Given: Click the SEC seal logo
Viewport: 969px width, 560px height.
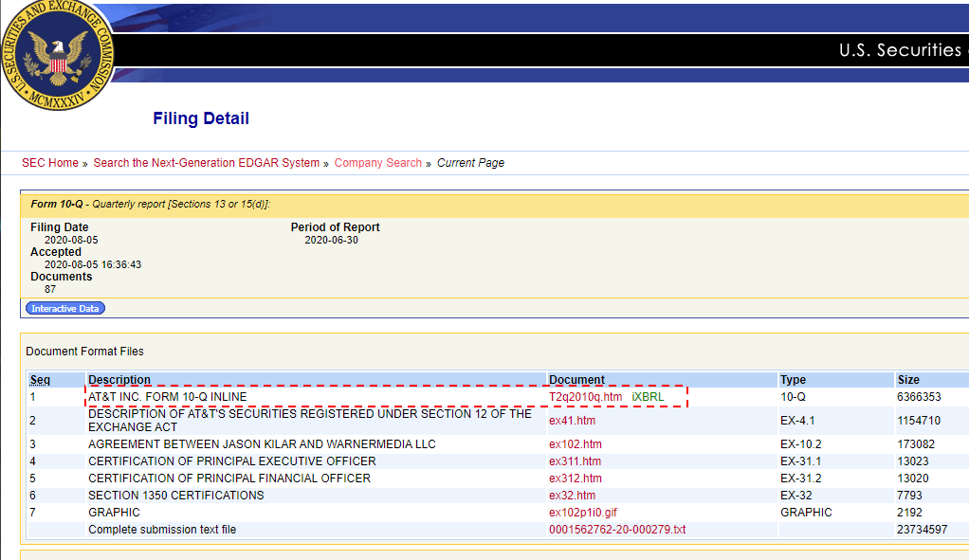Looking at the screenshot, I should [x=58, y=54].
